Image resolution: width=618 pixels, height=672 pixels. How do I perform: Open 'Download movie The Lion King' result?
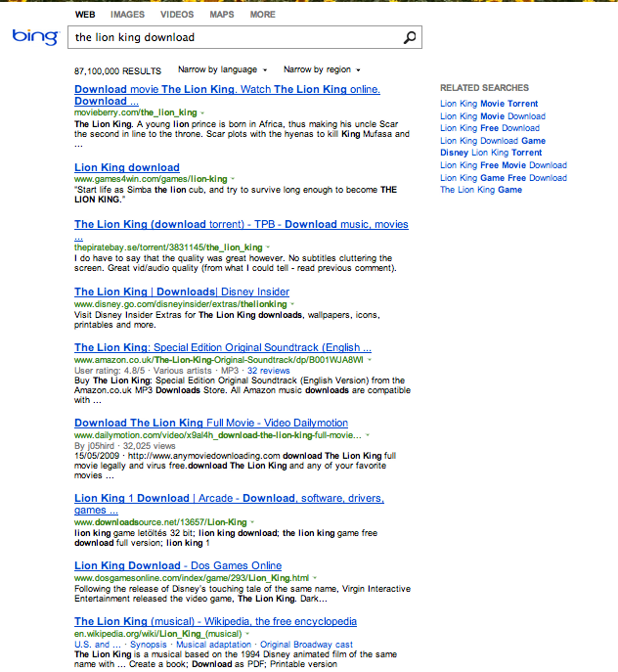click(x=227, y=95)
